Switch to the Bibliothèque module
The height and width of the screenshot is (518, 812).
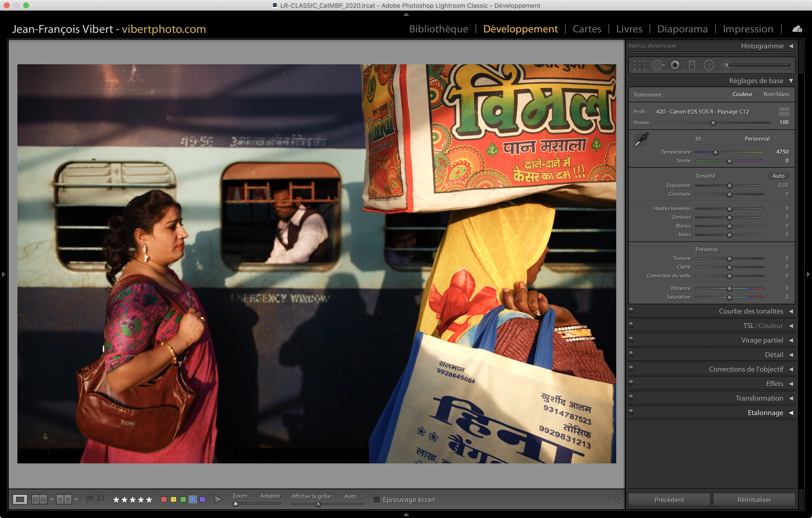(438, 29)
